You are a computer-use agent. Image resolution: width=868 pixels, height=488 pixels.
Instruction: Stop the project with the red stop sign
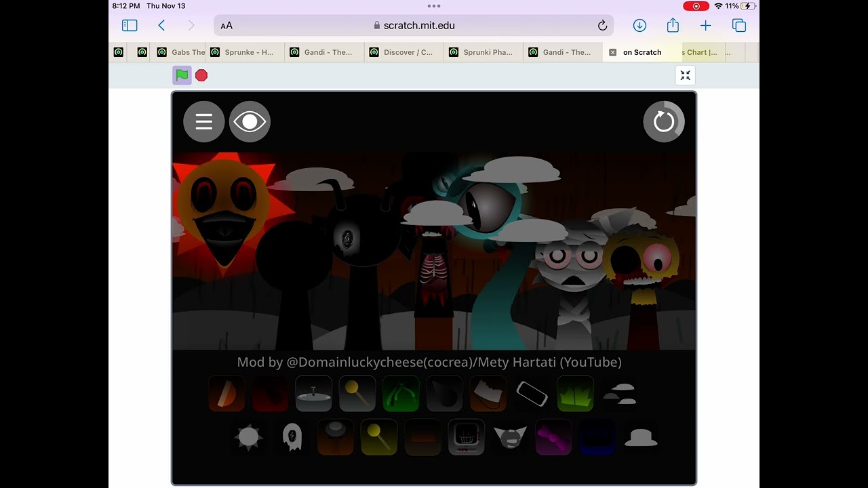click(x=201, y=75)
